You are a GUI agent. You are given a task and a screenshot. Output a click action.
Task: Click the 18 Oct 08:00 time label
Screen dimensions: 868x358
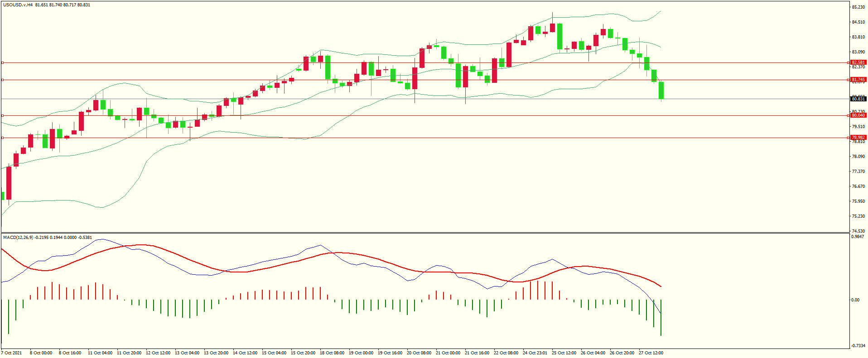332,353
